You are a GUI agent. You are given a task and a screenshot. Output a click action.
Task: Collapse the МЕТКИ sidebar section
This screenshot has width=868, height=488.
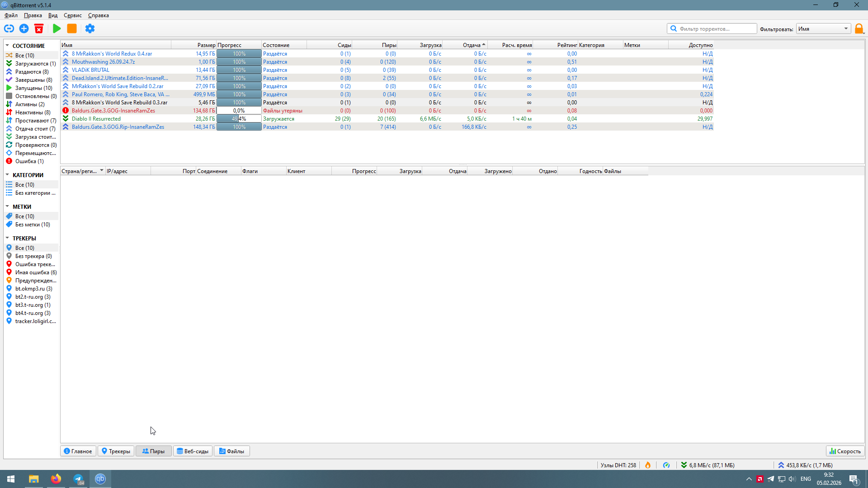pos(7,206)
